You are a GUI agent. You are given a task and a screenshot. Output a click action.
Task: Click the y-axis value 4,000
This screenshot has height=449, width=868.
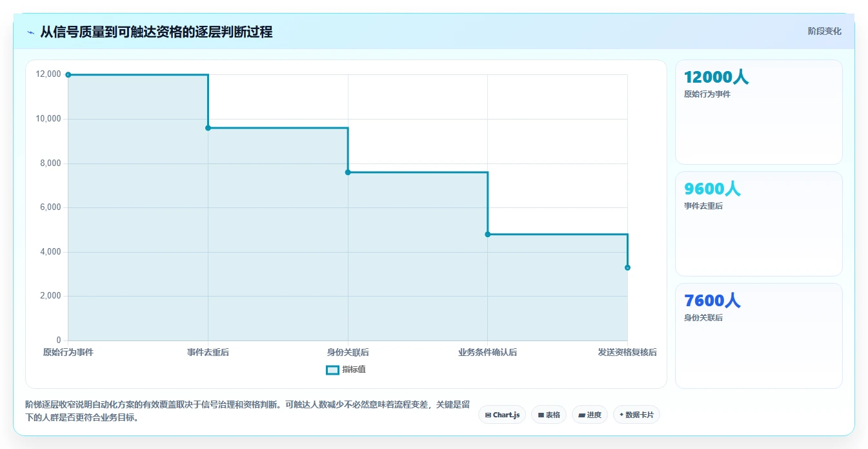click(x=50, y=252)
